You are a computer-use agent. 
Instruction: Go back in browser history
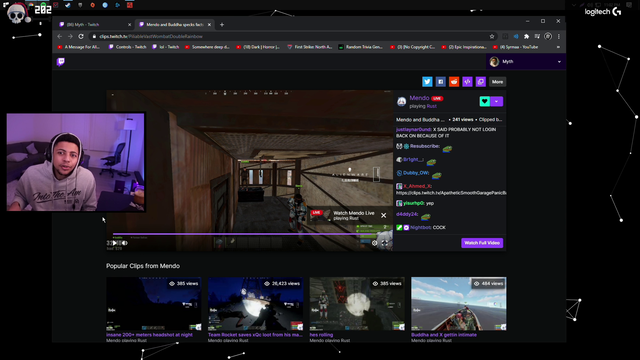coord(60,36)
